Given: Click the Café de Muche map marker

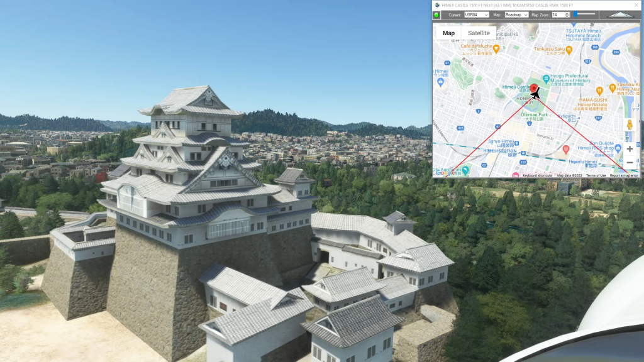Looking at the screenshot, I should click(496, 47).
